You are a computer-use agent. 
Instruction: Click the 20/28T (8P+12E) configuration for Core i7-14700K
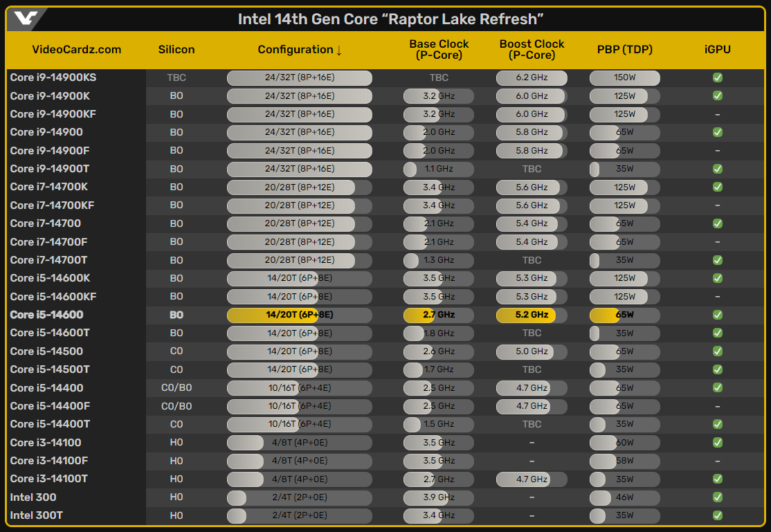(x=300, y=187)
